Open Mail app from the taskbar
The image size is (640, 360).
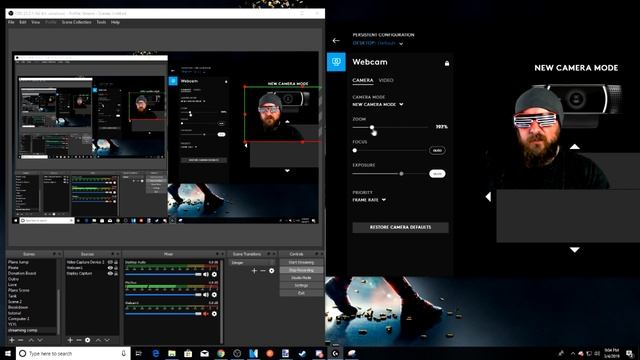(x=204, y=353)
